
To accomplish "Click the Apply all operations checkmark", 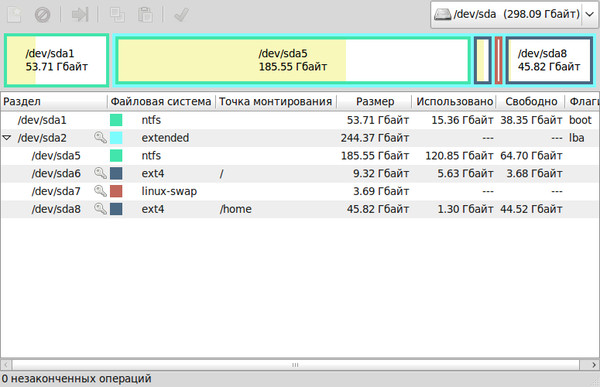I will (181, 15).
